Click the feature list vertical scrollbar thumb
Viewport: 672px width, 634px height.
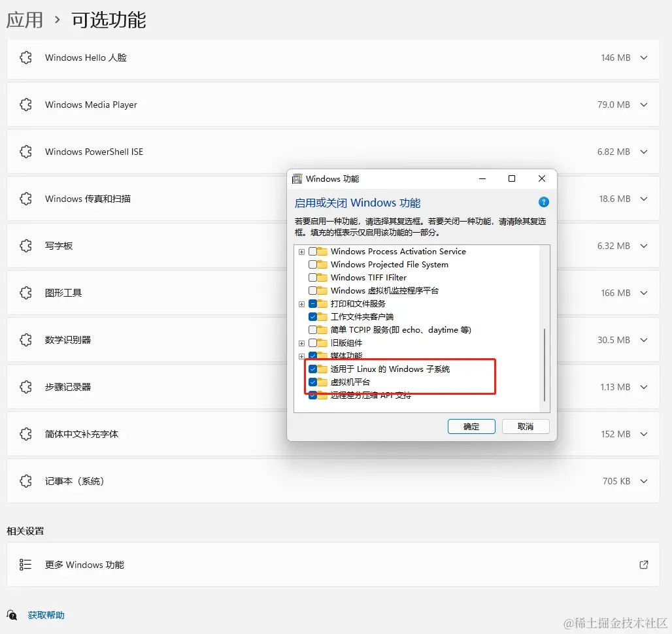point(545,365)
